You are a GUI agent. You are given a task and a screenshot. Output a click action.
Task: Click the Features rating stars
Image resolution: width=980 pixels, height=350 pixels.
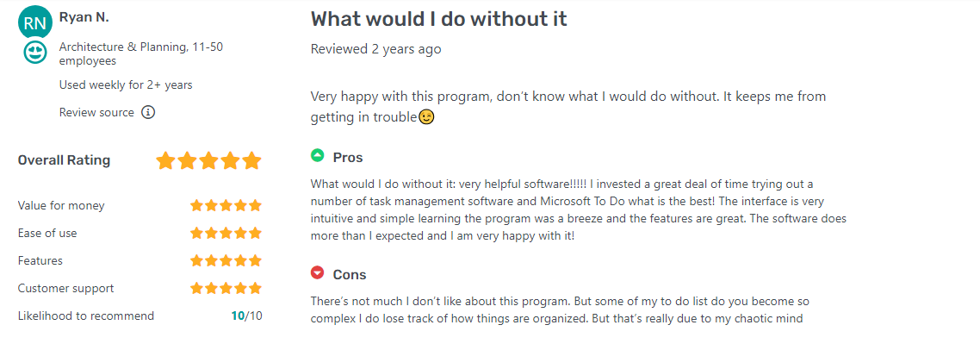226,260
